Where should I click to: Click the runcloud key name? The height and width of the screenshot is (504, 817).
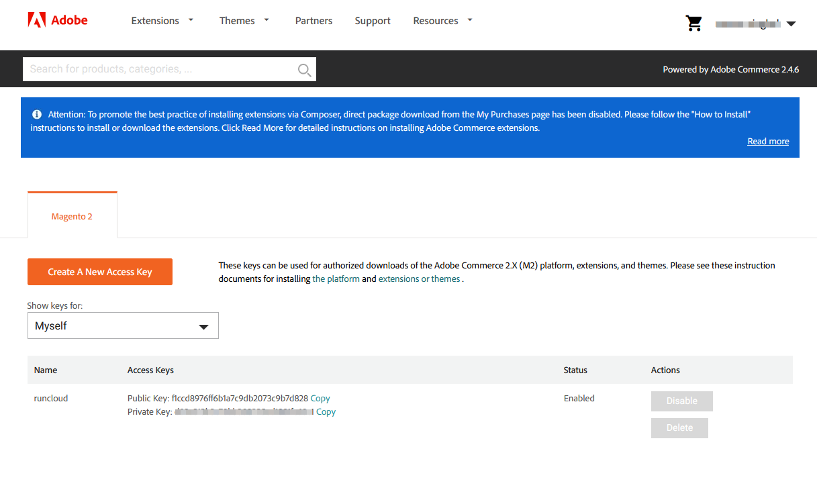[51, 398]
